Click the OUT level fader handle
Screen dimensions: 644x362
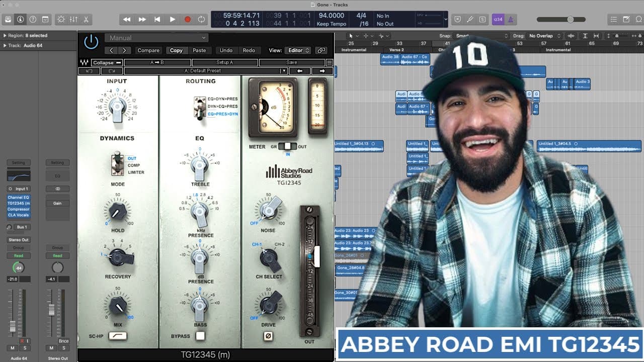click(316, 256)
